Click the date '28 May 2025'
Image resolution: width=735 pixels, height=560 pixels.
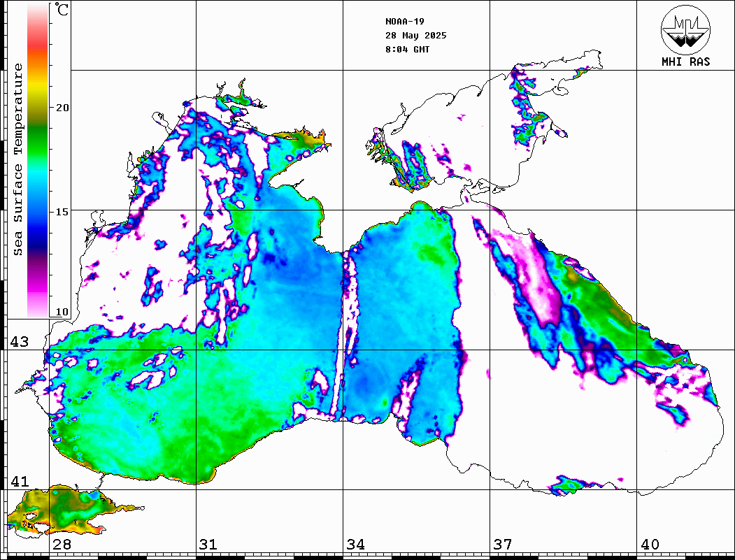416,36
